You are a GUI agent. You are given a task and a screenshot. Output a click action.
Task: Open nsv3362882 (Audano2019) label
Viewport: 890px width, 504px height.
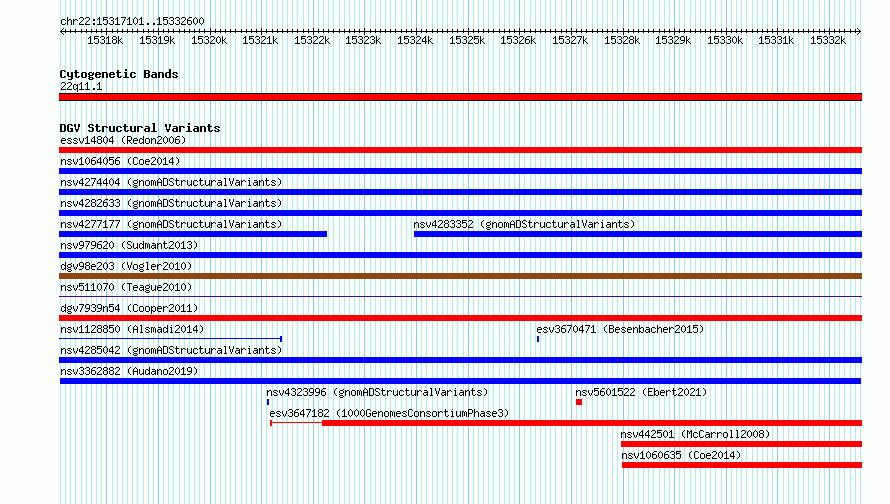coord(129,371)
